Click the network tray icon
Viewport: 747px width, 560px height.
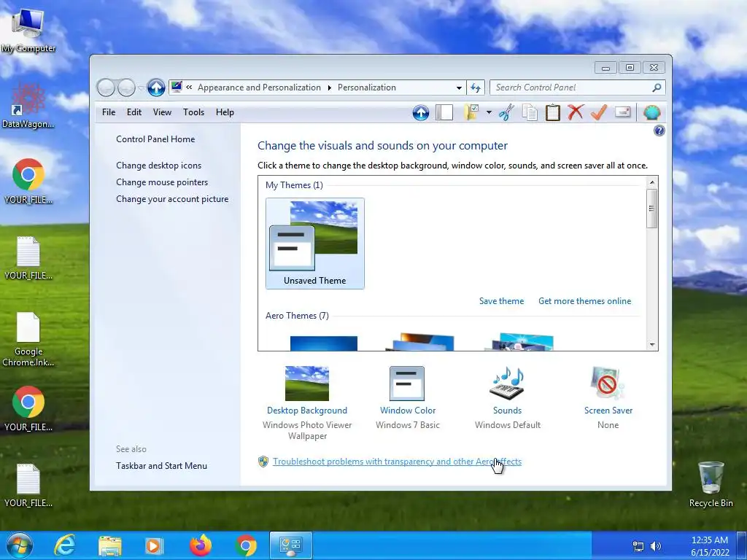638,546
